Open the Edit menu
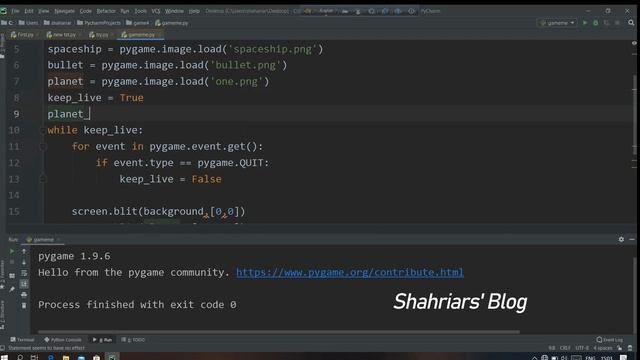640x360 pixels. (29, 11)
